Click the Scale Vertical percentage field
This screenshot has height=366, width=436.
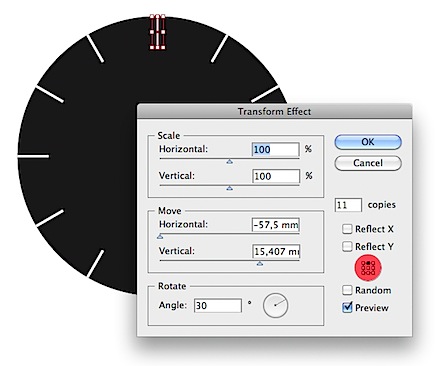(276, 176)
